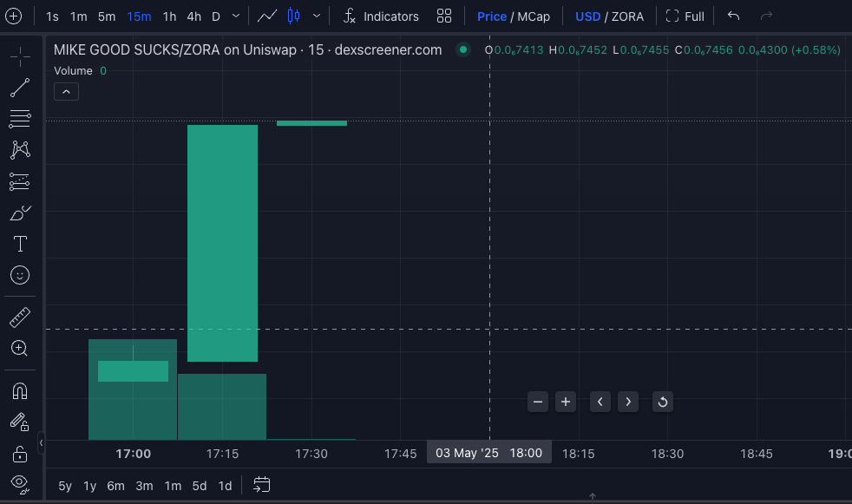Select the Text annotation tool

pyautogui.click(x=20, y=244)
